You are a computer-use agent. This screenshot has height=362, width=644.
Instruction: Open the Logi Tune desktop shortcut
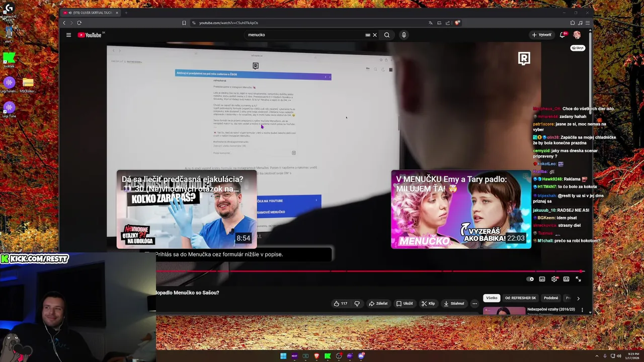click(x=9, y=110)
